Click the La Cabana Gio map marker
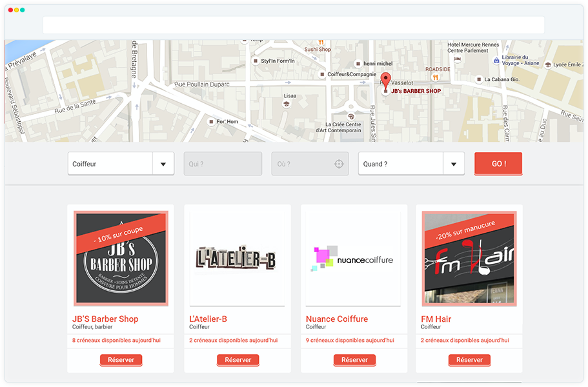 (x=478, y=79)
